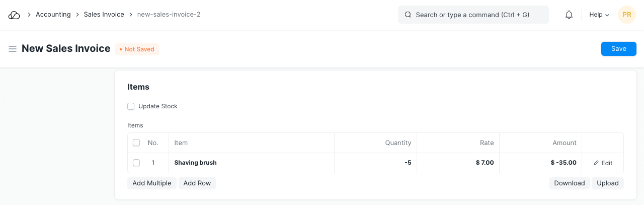Check the Shaving brush row checkbox
Screen dimensions: 644x205
(x=136, y=163)
